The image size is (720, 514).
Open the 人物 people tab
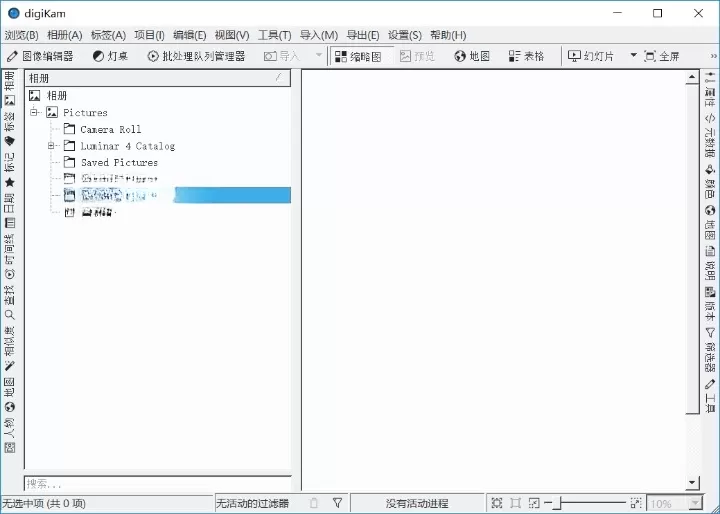[x=9, y=435]
